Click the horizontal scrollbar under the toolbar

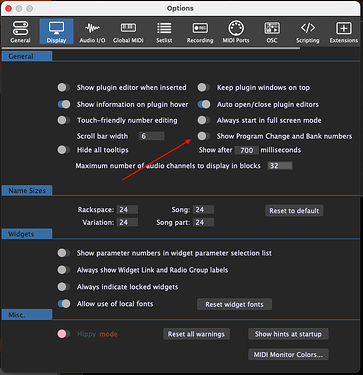click(151, 48)
